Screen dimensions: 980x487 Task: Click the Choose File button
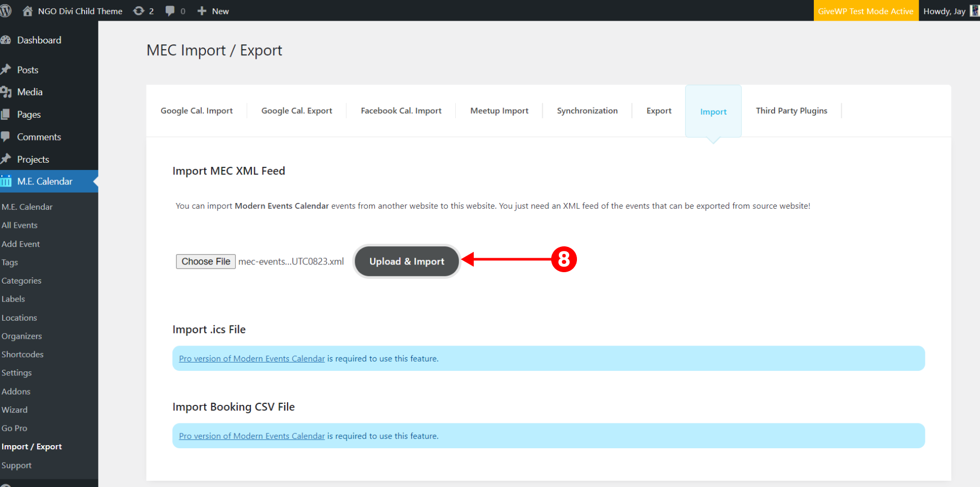pos(206,261)
